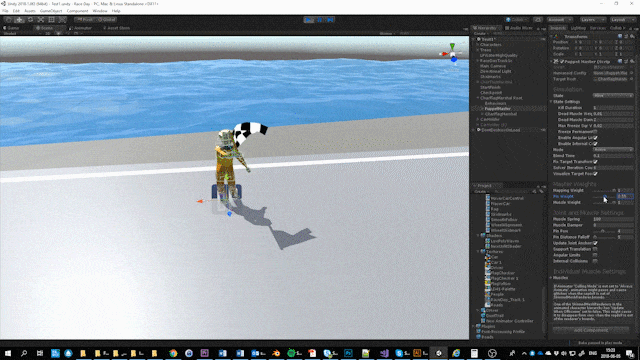The height and width of the screenshot is (360, 640).
Task: Open the Component menu
Action: 77,11
